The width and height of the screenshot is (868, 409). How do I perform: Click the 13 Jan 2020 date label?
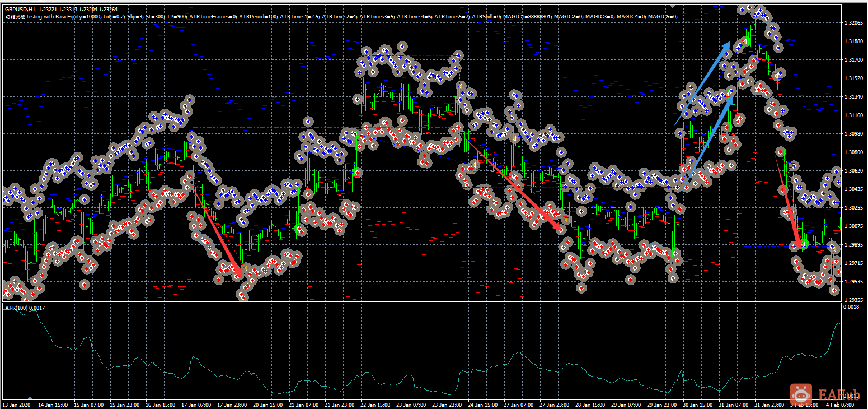pos(16,405)
